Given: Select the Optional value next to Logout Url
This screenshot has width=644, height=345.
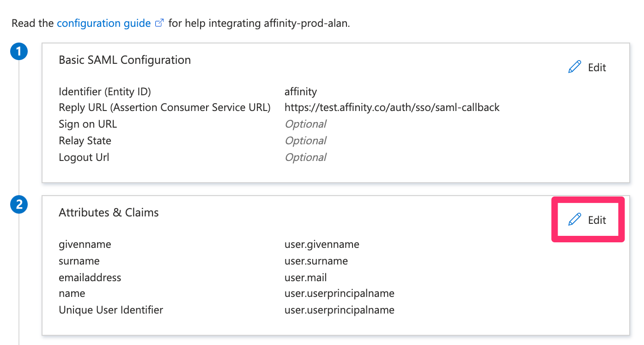Looking at the screenshot, I should [x=305, y=157].
